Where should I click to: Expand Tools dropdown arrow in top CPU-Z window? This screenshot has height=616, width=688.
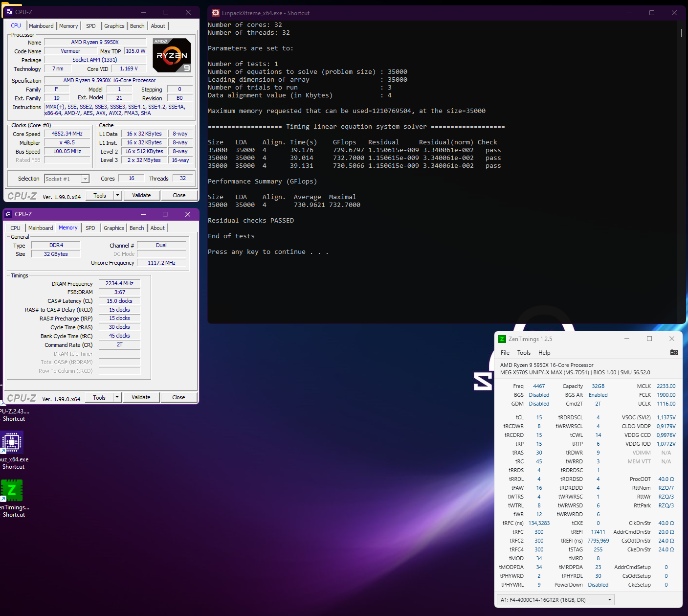tap(117, 195)
